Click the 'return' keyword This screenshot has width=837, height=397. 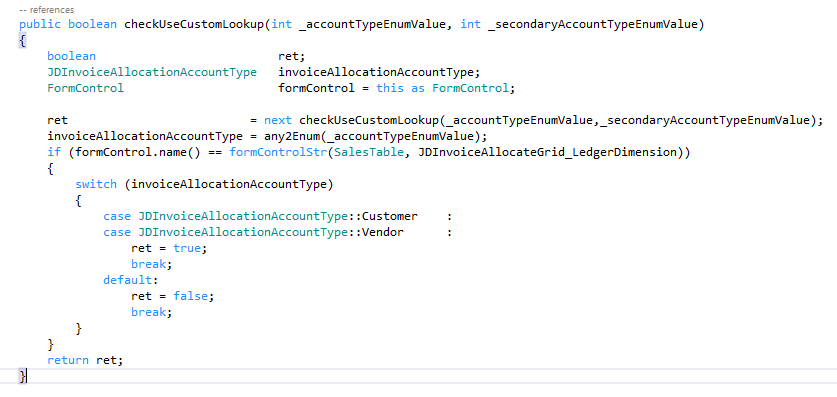(x=68, y=360)
